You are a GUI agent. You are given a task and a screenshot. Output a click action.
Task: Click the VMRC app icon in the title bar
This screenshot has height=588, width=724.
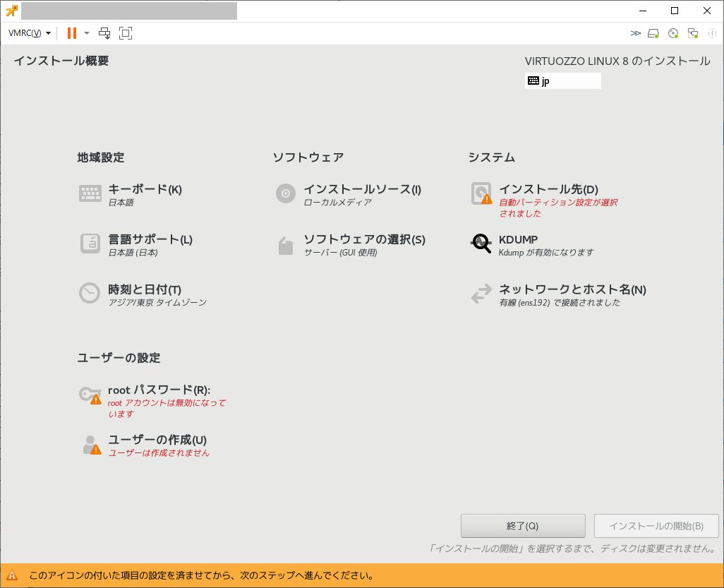11,11
